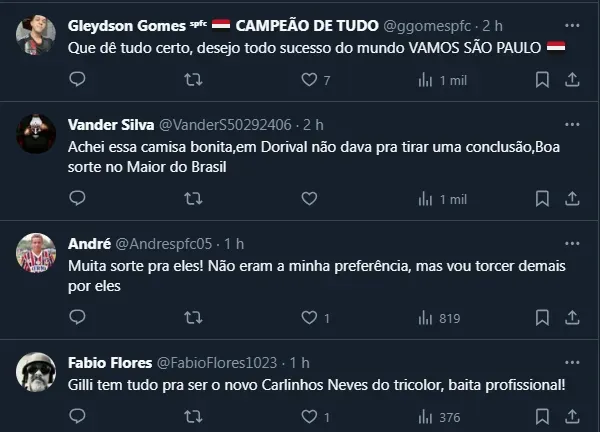Bookmark André's tweet
The width and height of the screenshot is (600, 432).
[x=541, y=318]
